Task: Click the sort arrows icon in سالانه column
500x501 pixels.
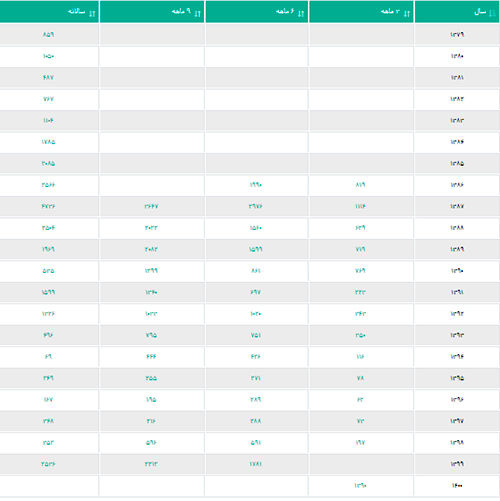Action: [92, 13]
